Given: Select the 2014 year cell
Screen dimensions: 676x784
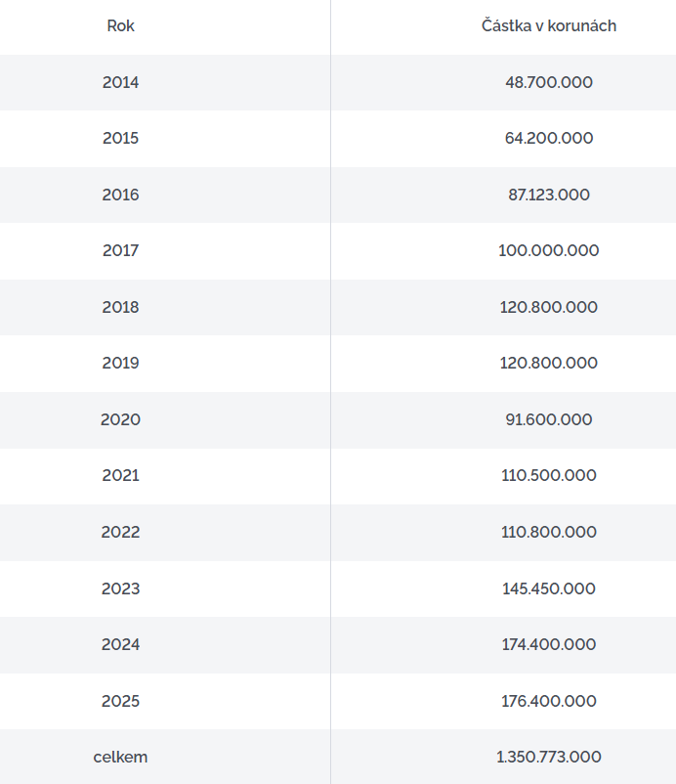Looking at the screenshot, I should [120, 82].
